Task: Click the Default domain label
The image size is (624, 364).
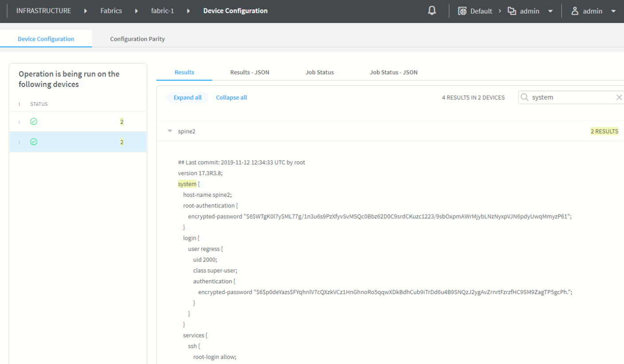Action: [x=481, y=11]
